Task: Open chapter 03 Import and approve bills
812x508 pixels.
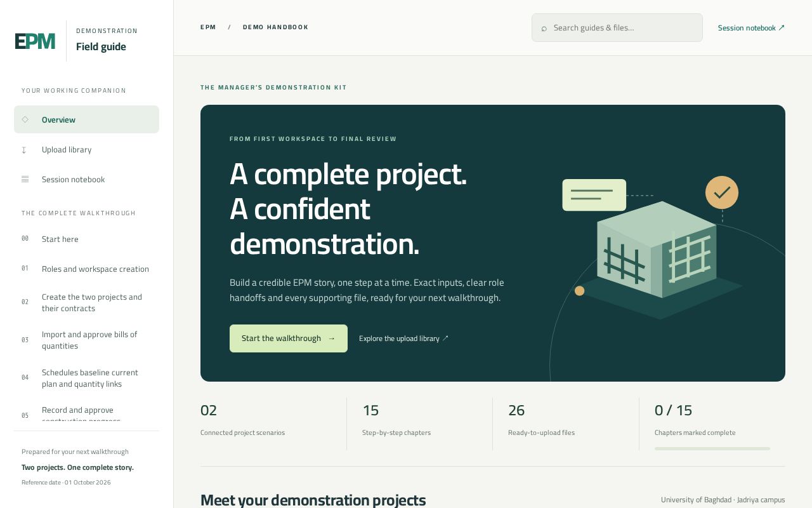Action: point(86,340)
